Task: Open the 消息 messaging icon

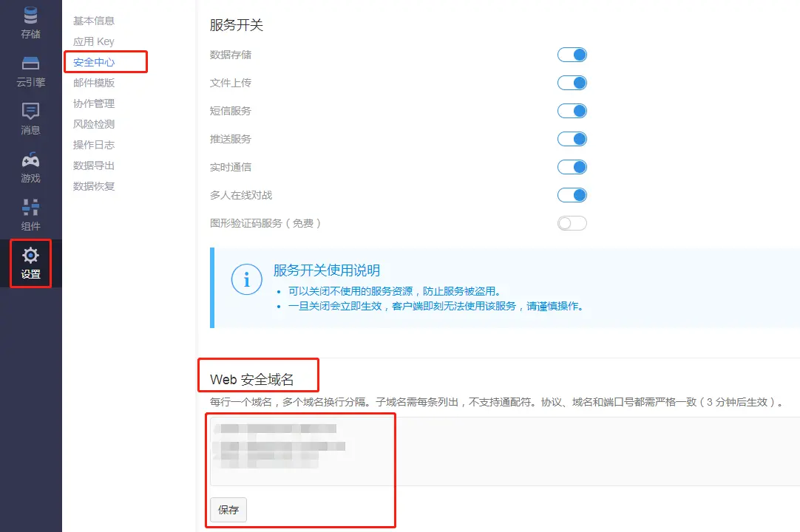Action: [30, 112]
